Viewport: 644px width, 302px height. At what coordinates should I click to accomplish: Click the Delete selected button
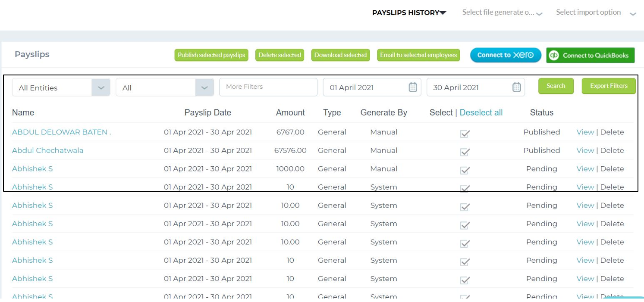point(280,55)
